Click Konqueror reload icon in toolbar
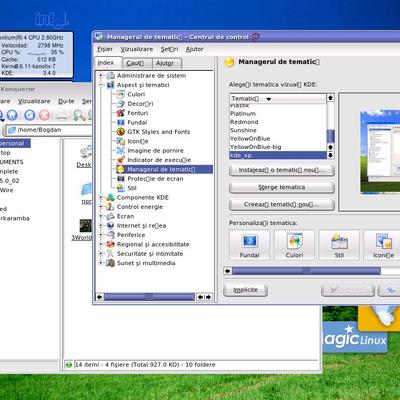Image resolution: width=400 pixels, height=400 pixels. 29,115
